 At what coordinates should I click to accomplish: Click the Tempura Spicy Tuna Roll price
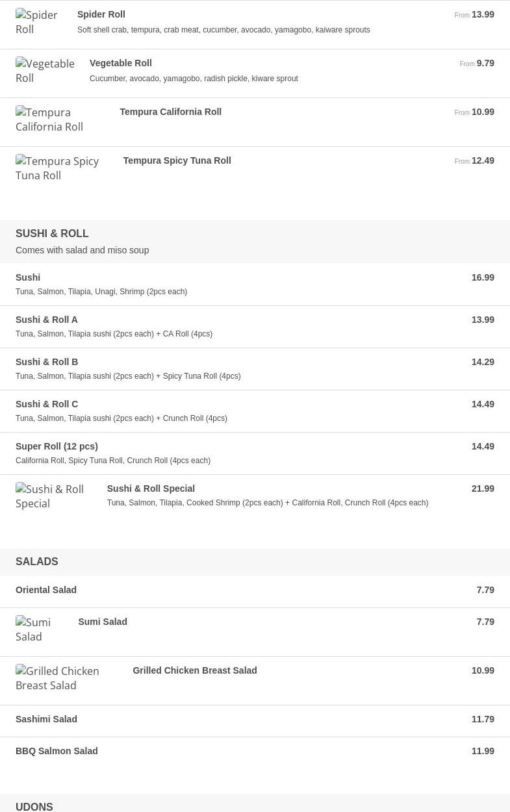(x=482, y=160)
